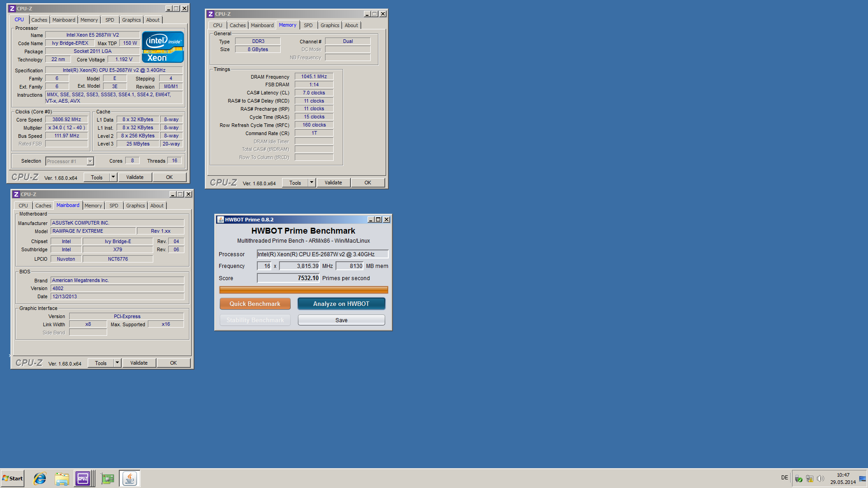Click the 8130 MB mem field
This screenshot has width=868, height=488.
pos(349,266)
